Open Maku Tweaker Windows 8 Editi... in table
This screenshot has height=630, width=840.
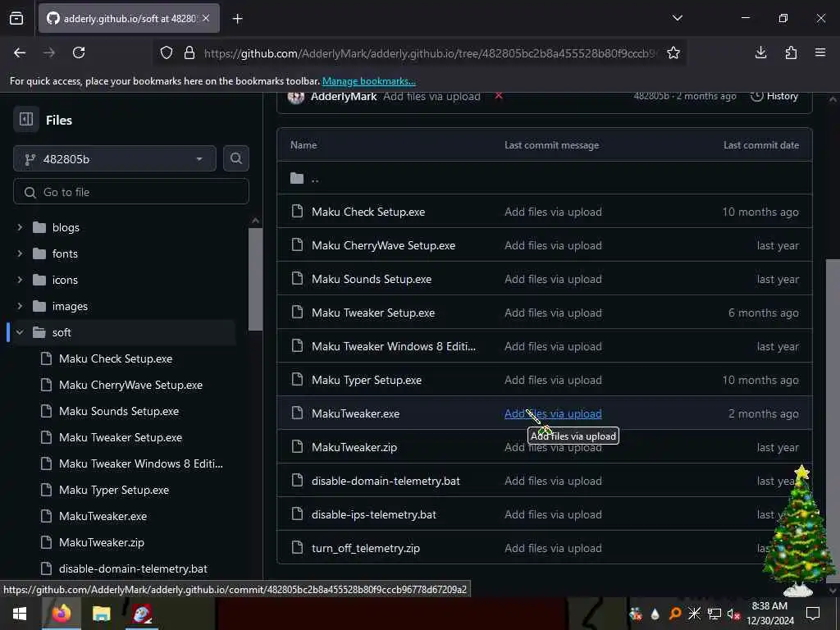point(393,346)
